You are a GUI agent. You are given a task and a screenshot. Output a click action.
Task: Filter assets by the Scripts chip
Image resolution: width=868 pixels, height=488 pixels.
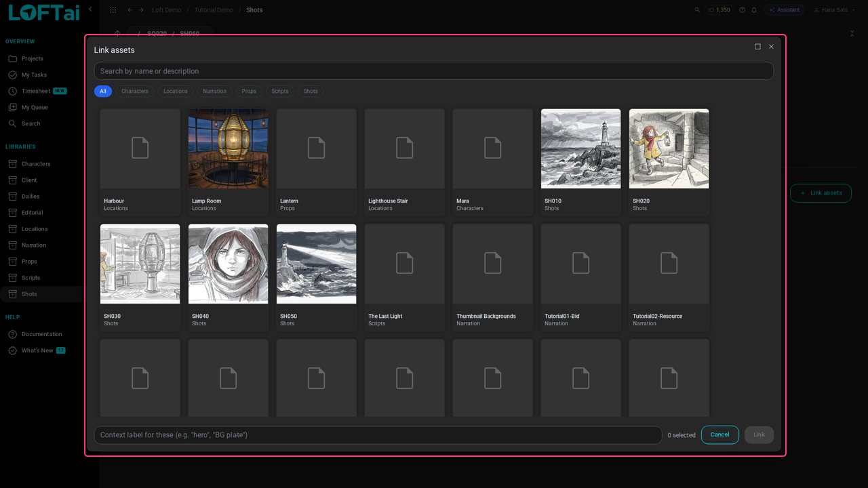[x=280, y=91]
